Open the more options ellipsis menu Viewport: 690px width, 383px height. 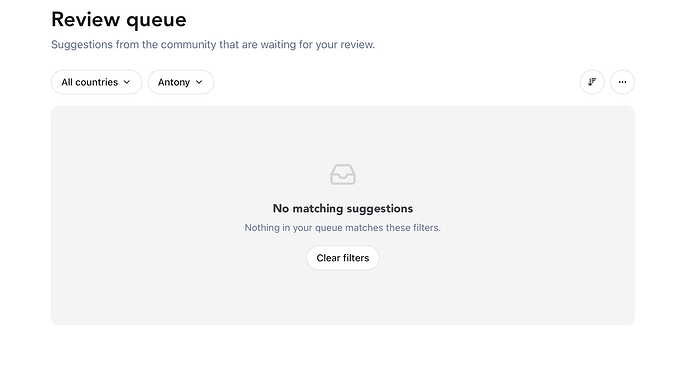click(x=622, y=82)
